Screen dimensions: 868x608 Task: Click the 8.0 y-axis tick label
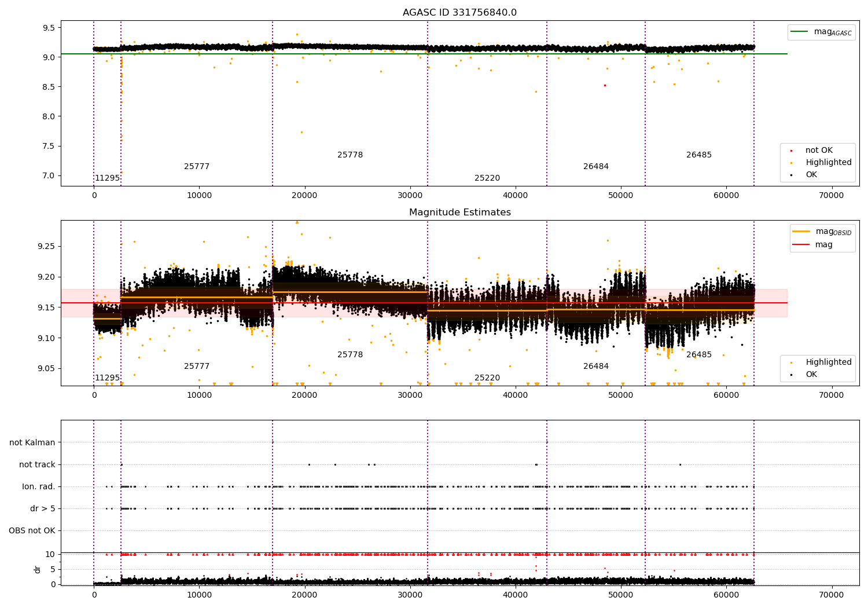coord(49,116)
